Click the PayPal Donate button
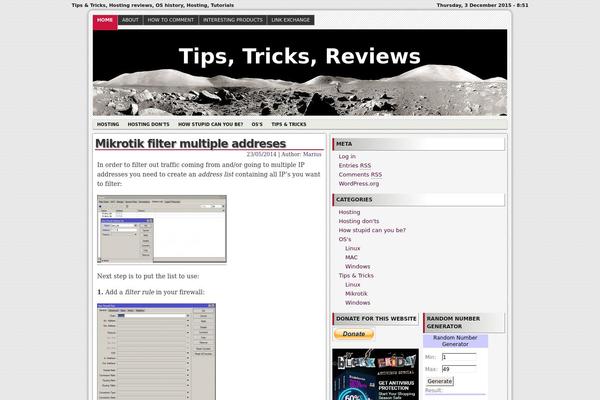 pos(354,334)
